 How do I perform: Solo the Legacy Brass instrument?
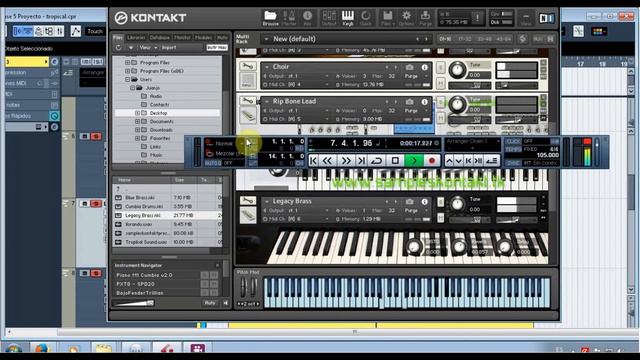tap(440, 202)
